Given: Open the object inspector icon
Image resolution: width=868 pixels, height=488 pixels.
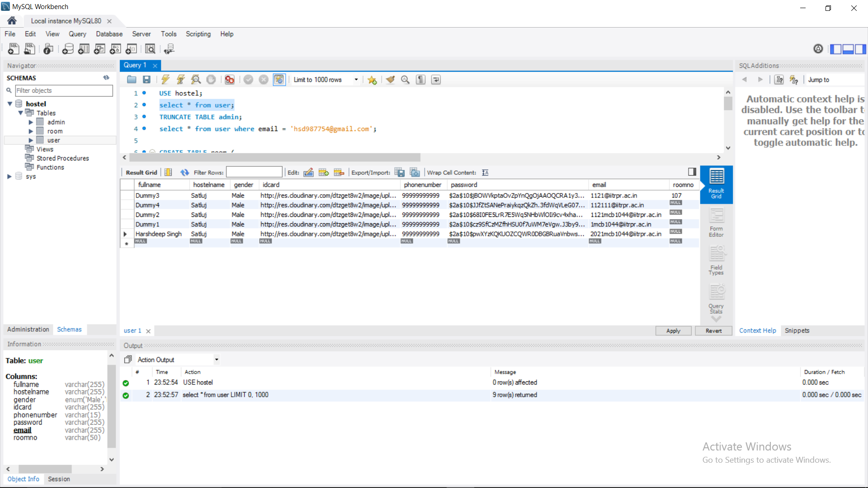Looking at the screenshot, I should click(48, 49).
